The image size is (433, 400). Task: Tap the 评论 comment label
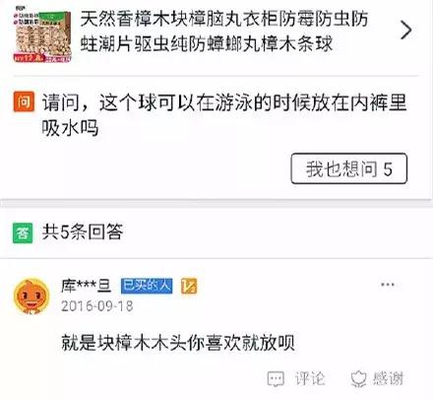coord(309,379)
